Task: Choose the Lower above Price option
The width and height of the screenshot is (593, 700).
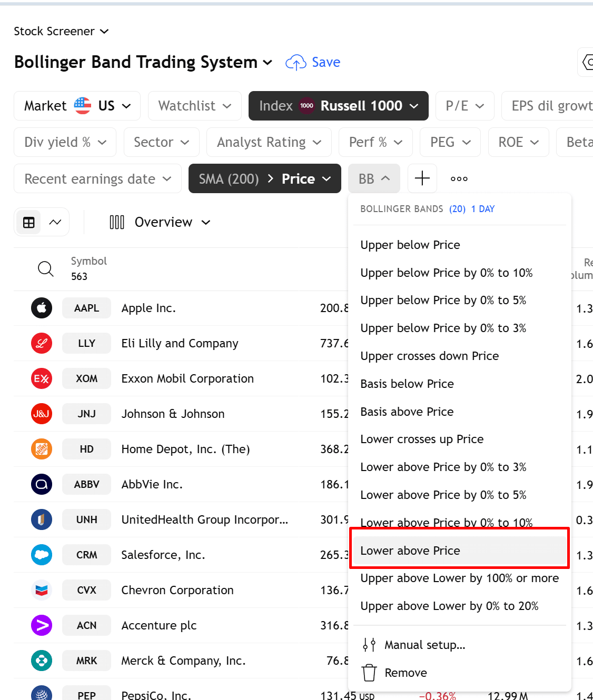Action: coord(459,551)
